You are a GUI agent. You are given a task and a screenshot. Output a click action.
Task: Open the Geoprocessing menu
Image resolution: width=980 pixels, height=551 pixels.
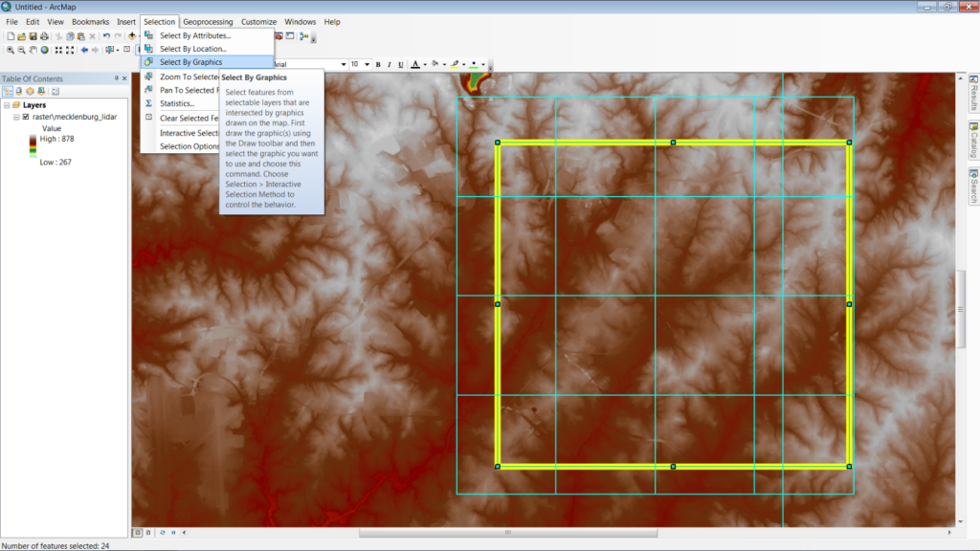pyautogui.click(x=208, y=22)
